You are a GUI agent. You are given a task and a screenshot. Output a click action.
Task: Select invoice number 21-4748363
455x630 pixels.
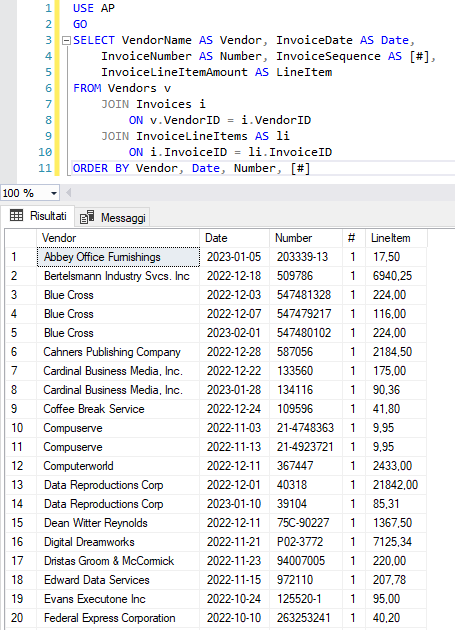point(305,428)
